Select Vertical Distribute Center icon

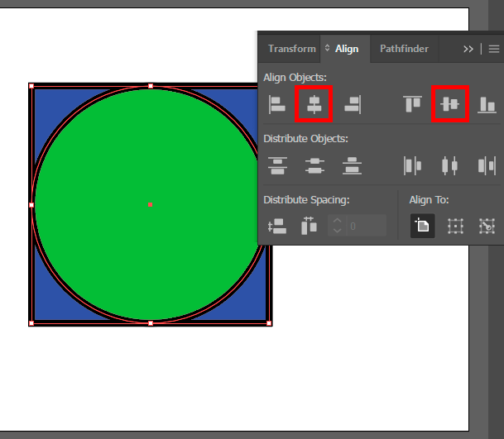(314, 165)
